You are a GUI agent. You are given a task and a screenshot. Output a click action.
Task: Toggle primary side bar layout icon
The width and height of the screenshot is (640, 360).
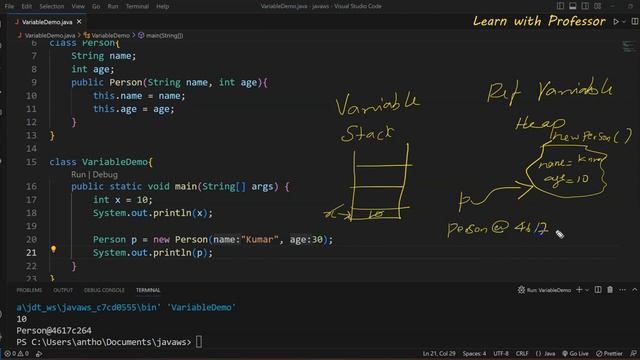560,6
